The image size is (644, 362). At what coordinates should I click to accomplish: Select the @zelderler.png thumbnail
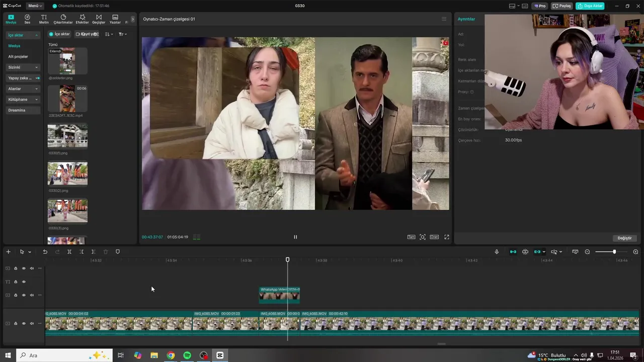tap(67, 61)
